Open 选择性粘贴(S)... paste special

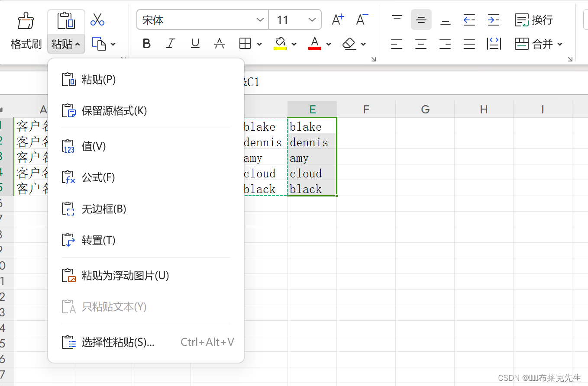click(146, 342)
